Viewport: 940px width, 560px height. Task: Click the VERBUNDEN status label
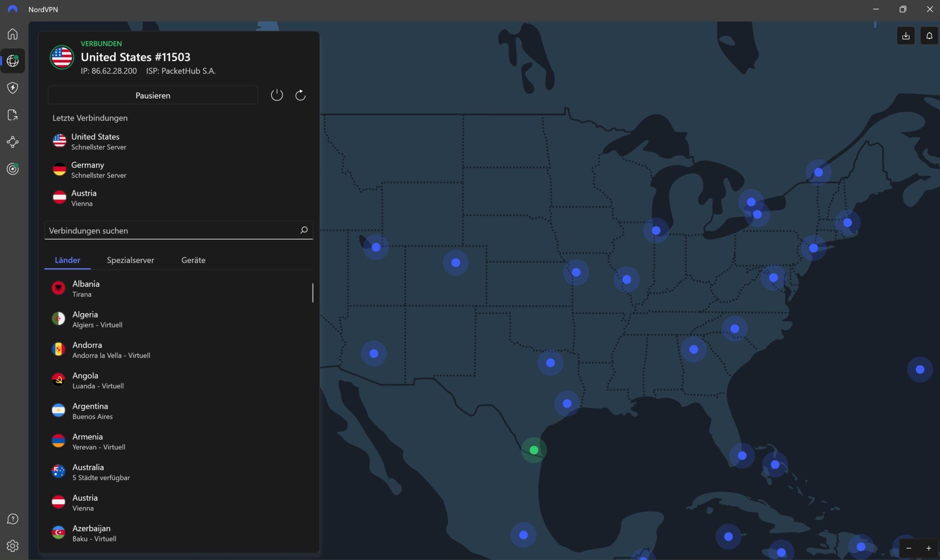pos(101,44)
